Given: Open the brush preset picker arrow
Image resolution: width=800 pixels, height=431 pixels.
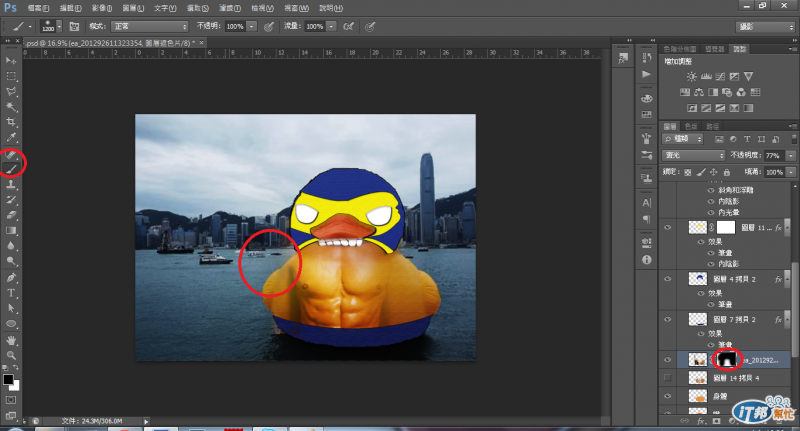Looking at the screenshot, I should point(59,27).
